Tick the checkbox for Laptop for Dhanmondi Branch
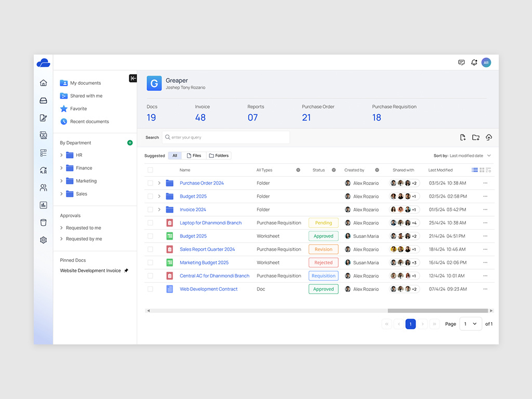The width and height of the screenshot is (532, 399). [x=150, y=222]
